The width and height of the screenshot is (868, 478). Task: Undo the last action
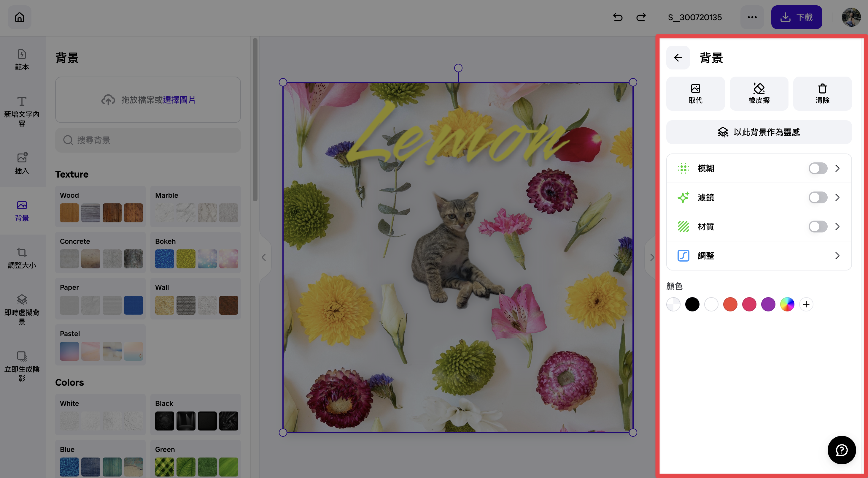tap(618, 17)
